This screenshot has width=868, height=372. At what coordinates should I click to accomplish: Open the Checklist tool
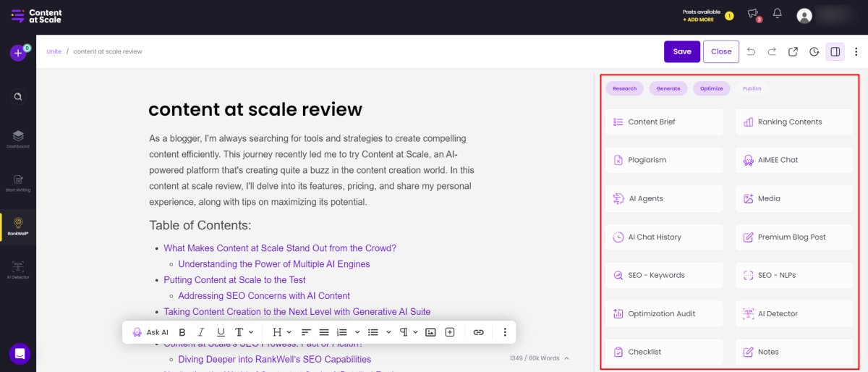(664, 352)
